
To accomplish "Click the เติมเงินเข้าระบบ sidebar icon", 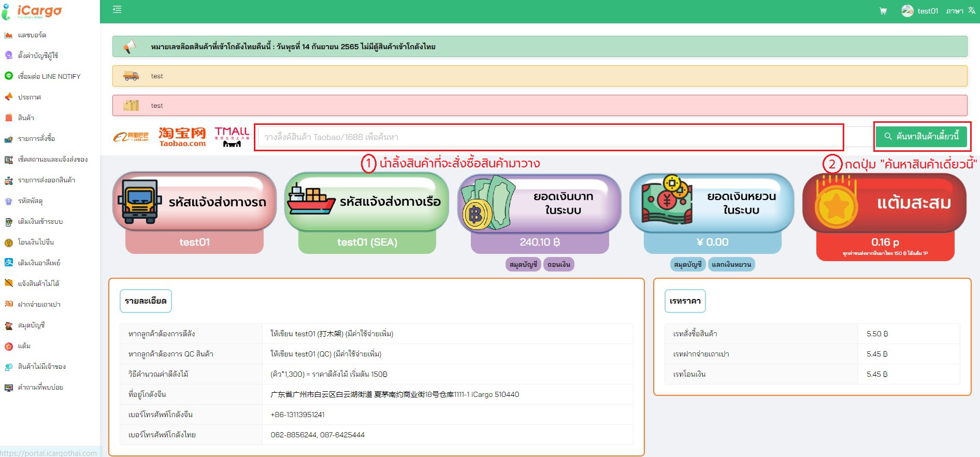I will coord(8,222).
